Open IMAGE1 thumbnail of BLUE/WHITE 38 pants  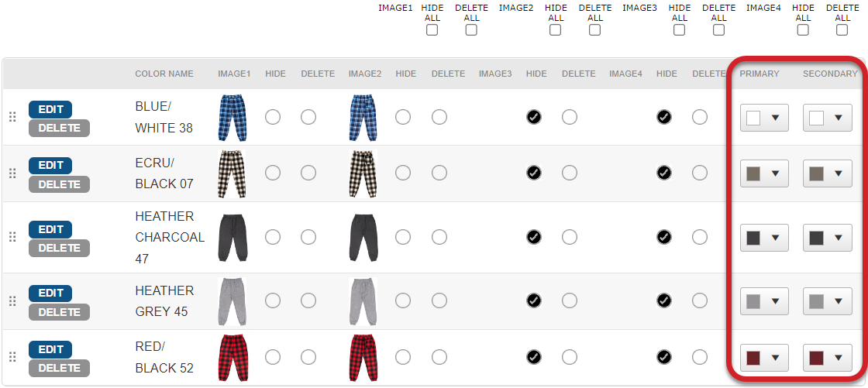(x=232, y=118)
